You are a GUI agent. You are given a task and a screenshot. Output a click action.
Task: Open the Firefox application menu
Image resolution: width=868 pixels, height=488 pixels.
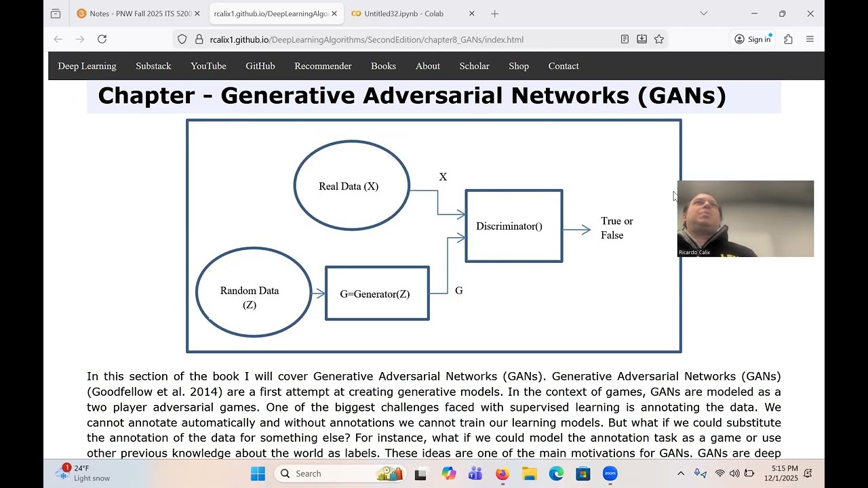click(x=810, y=39)
